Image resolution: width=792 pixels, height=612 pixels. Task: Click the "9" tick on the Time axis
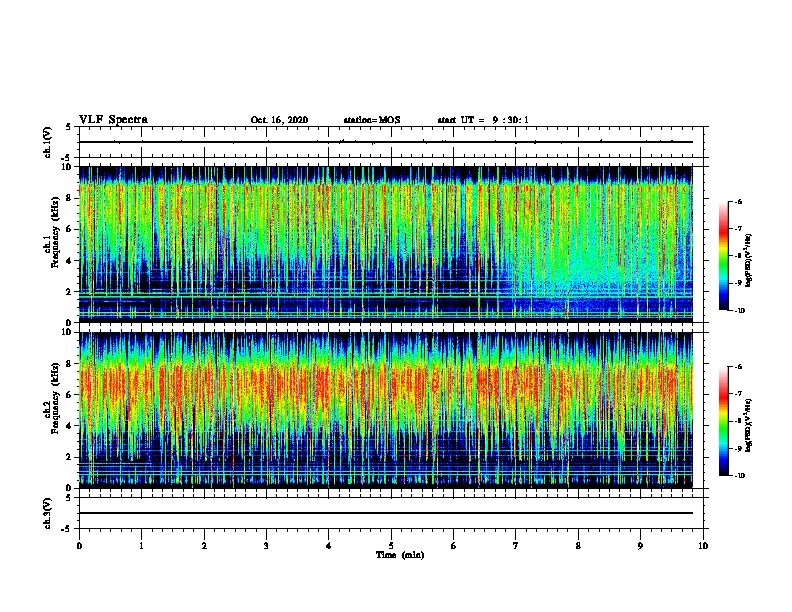point(640,546)
